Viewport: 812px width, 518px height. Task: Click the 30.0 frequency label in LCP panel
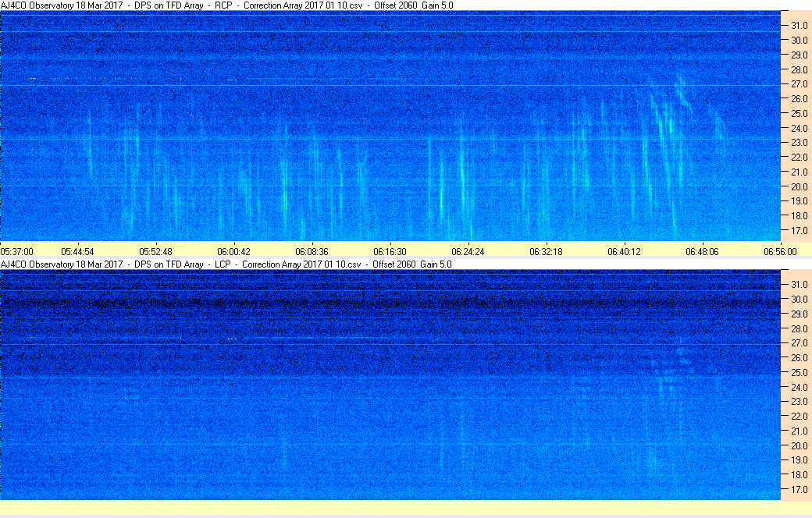click(799, 300)
